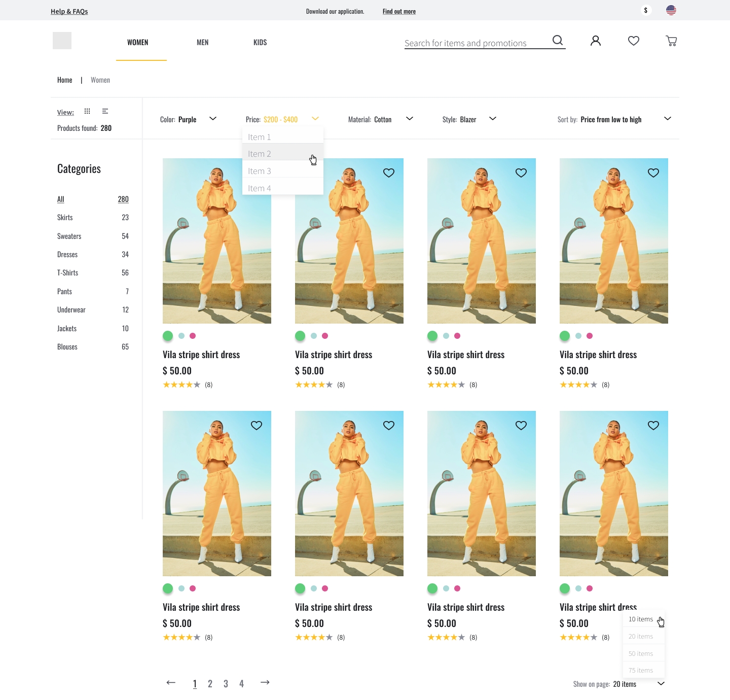Image resolution: width=730 pixels, height=700 pixels.
Task: Pick green color swatch on first top product
Action: [168, 336]
